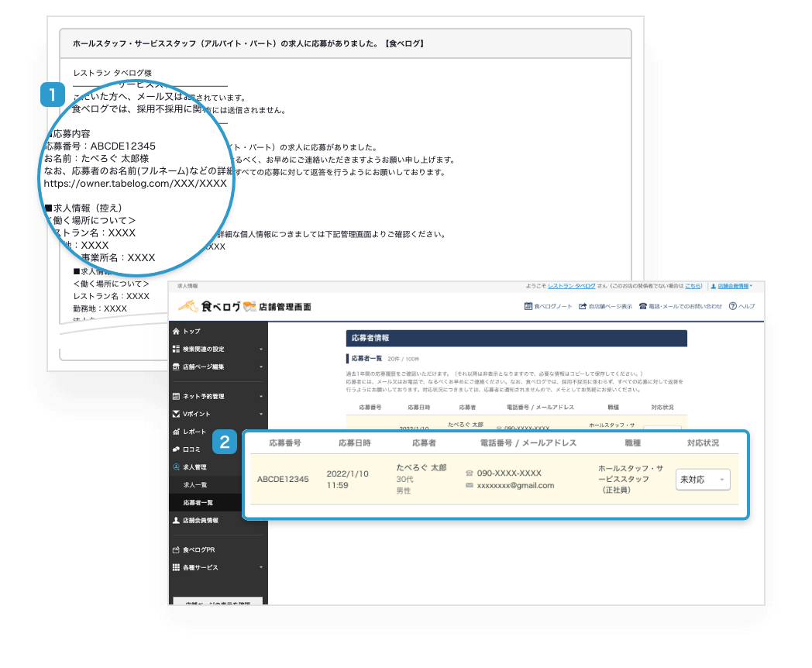Image resolution: width=812 pixels, height=668 pixels.
Task: Expand ネット予約管理 with its arrow
Action: (261, 396)
